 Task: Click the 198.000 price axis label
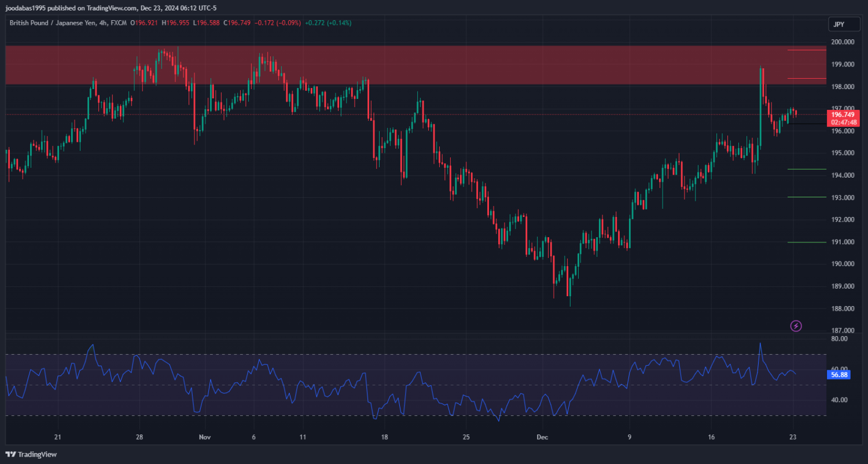[843, 87]
